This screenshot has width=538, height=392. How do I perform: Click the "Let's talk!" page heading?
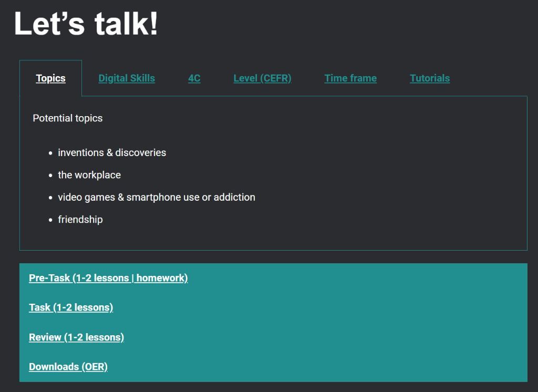pyautogui.click(x=86, y=24)
